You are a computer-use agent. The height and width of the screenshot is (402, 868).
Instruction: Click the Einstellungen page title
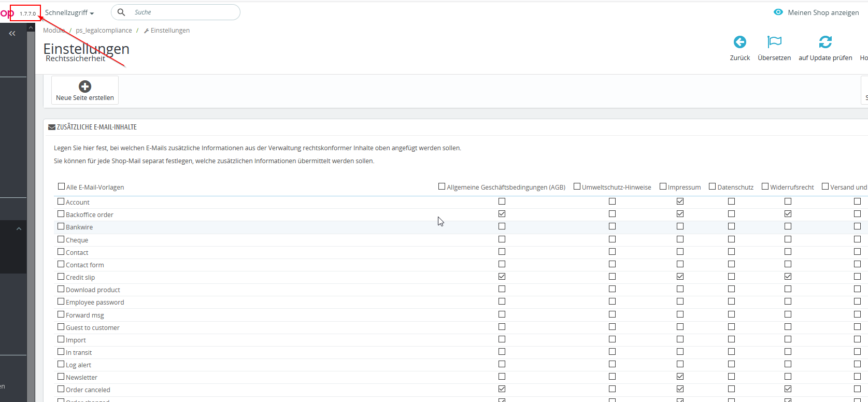[x=87, y=49]
